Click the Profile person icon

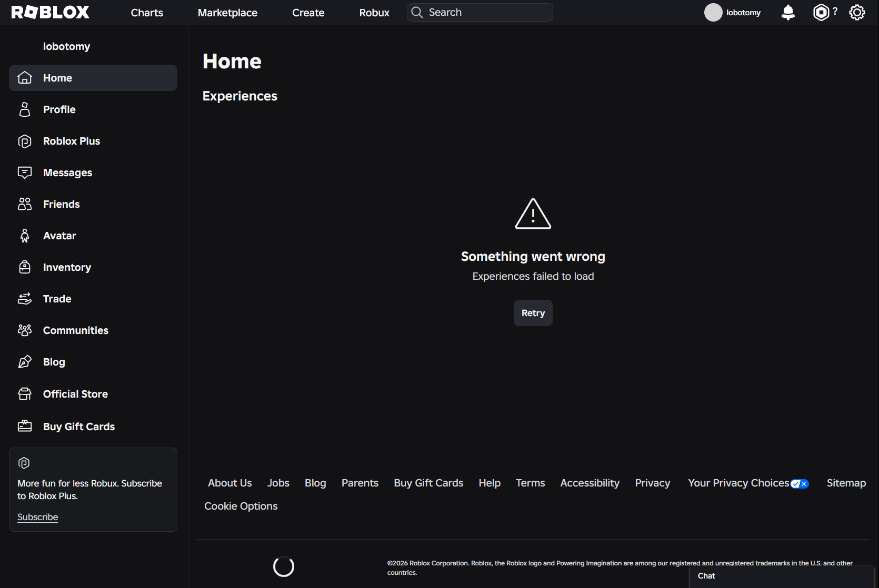pos(25,109)
